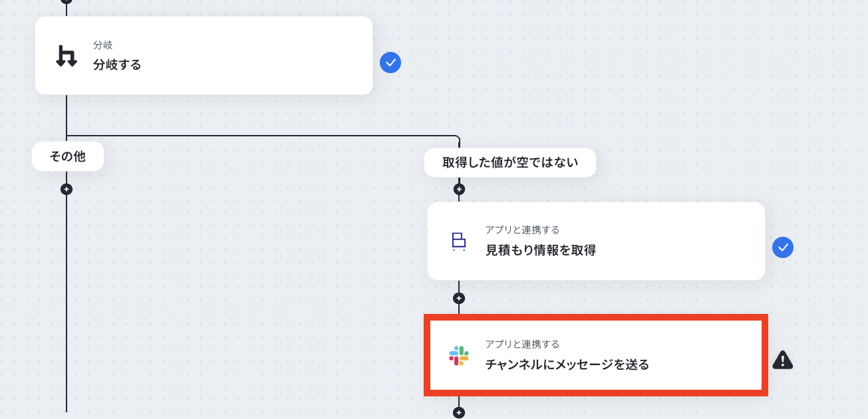Image resolution: width=868 pixels, height=419 pixels.
Task: Open the 見積もり情報を取得 step
Action: pyautogui.click(x=540, y=250)
